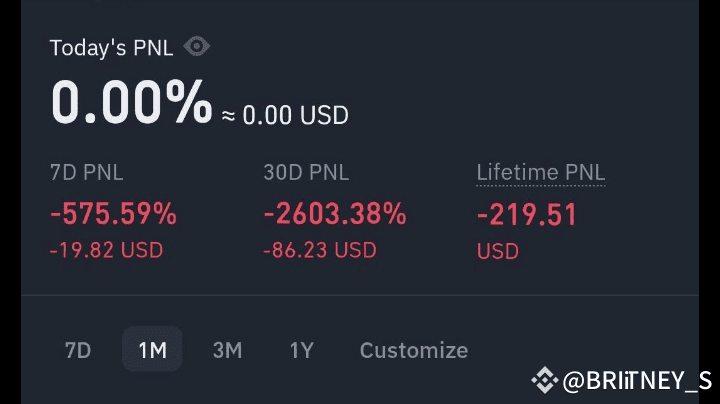Click the -86.23 USD 30D amount
Viewport: 720px width, 404px height.
point(320,250)
